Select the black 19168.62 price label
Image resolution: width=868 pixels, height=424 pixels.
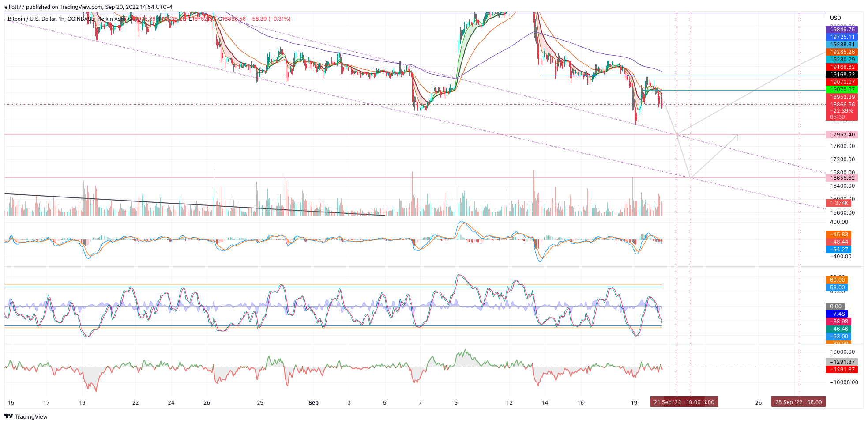pyautogui.click(x=842, y=75)
